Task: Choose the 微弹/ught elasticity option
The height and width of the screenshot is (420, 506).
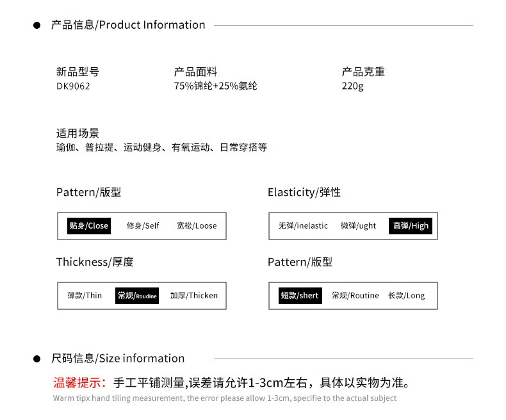Action: pos(358,225)
